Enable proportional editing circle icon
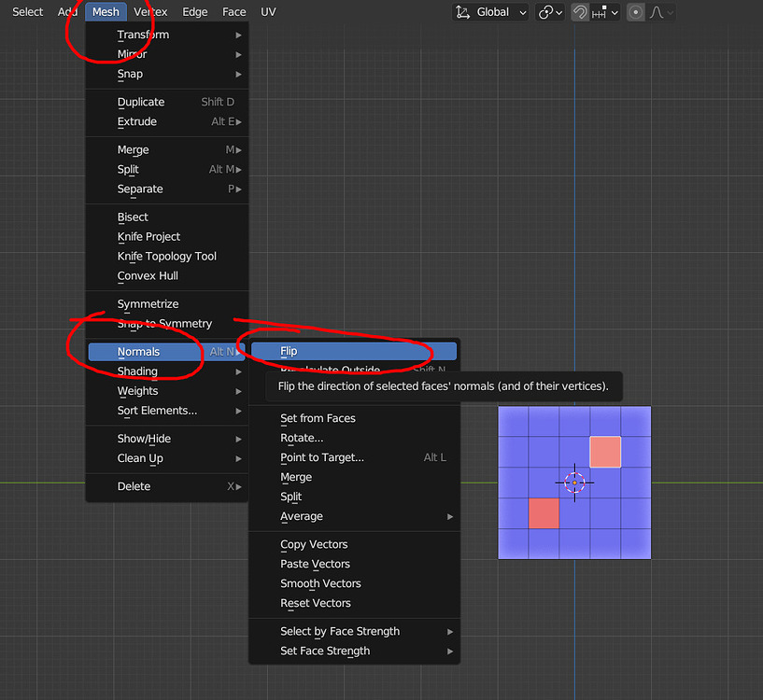The image size is (763, 700). [637, 12]
